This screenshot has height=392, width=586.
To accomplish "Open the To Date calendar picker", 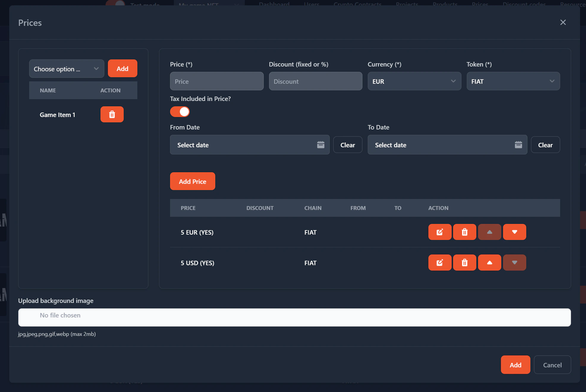I will (519, 145).
